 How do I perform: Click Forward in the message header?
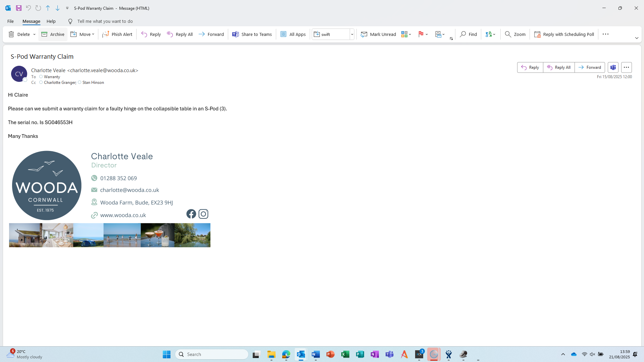point(590,67)
